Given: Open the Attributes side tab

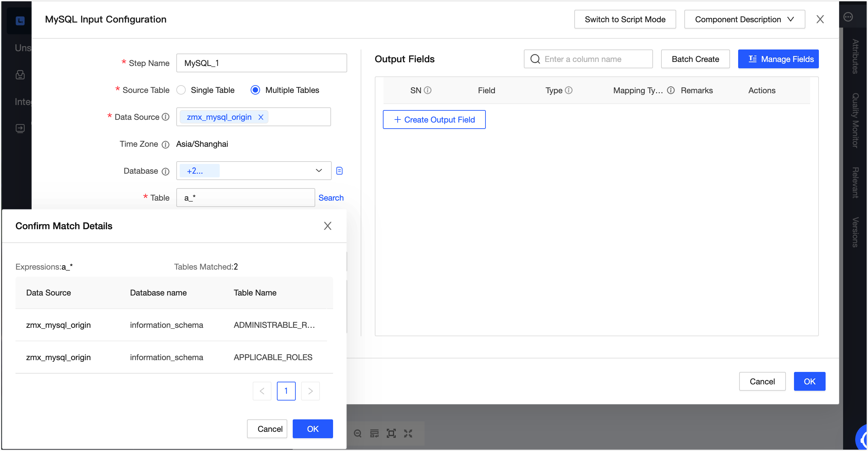Looking at the screenshot, I should (x=855, y=56).
